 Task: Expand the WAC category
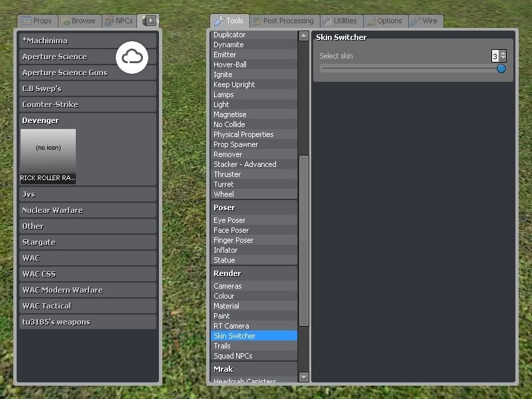coord(88,258)
